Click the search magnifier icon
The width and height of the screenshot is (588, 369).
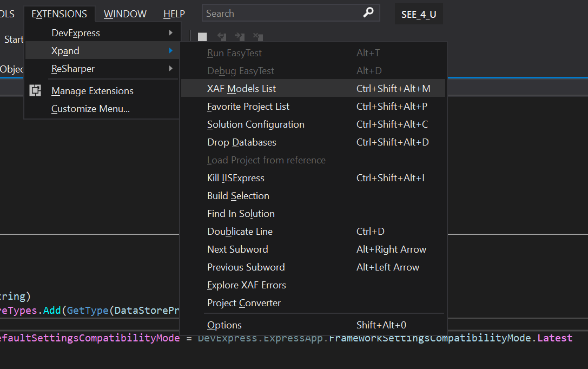(368, 13)
